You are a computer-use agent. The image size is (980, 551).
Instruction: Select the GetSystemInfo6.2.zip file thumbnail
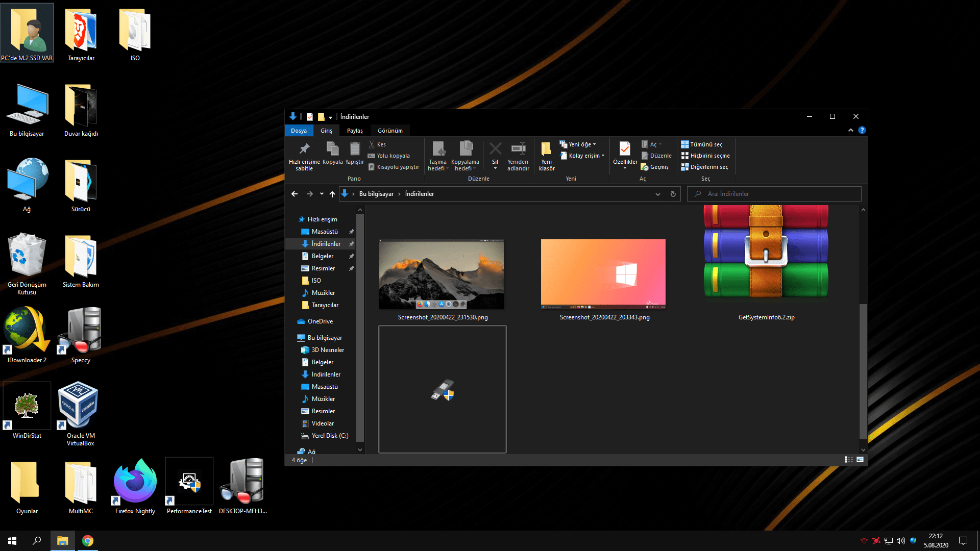(766, 253)
